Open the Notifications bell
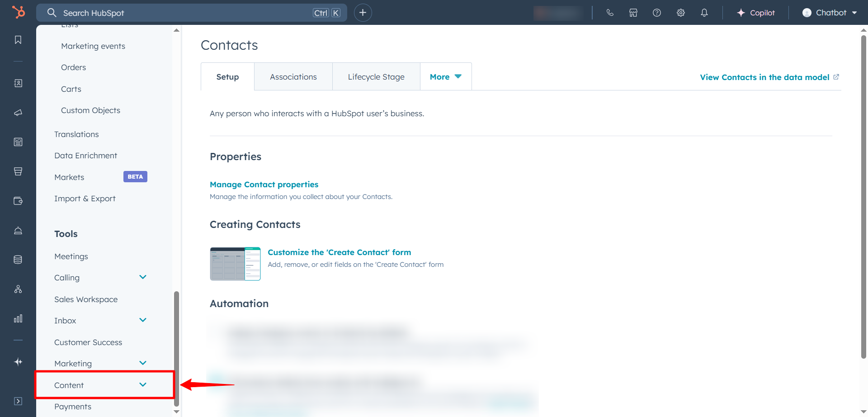This screenshot has width=868, height=417. tap(704, 13)
